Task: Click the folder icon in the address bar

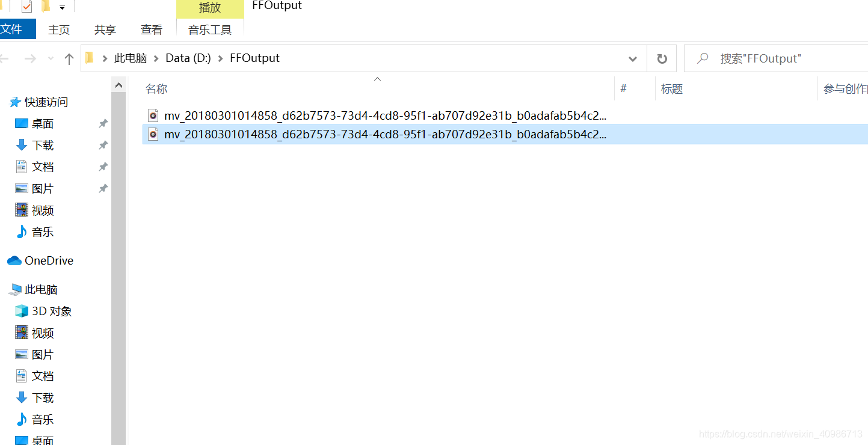Action: point(90,58)
